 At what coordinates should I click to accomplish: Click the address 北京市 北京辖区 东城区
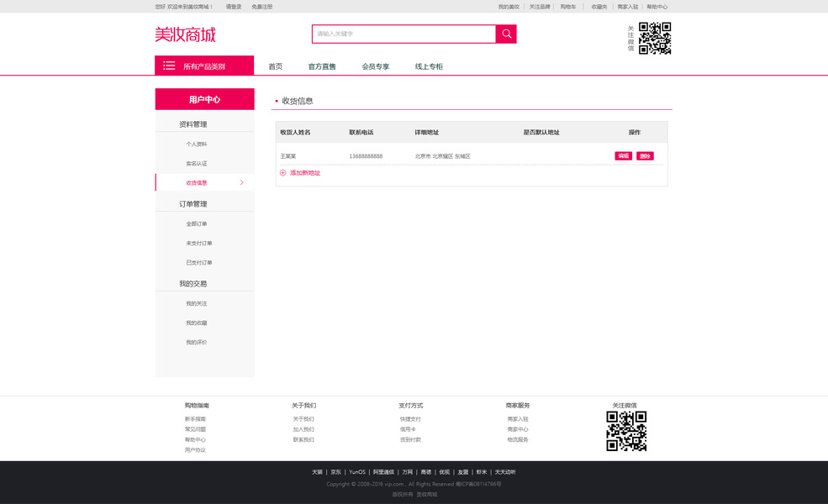tap(442, 156)
